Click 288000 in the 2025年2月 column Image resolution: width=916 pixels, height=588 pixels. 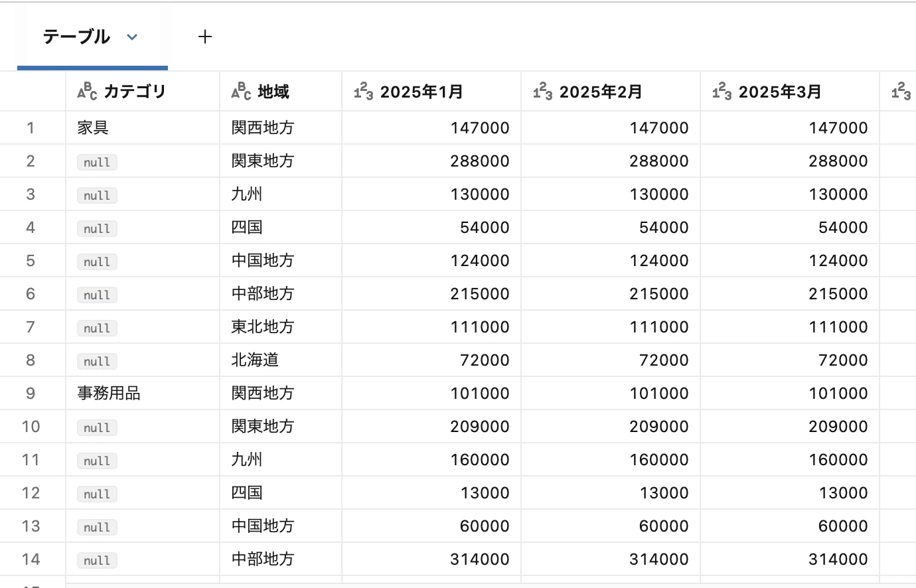[x=611, y=161]
